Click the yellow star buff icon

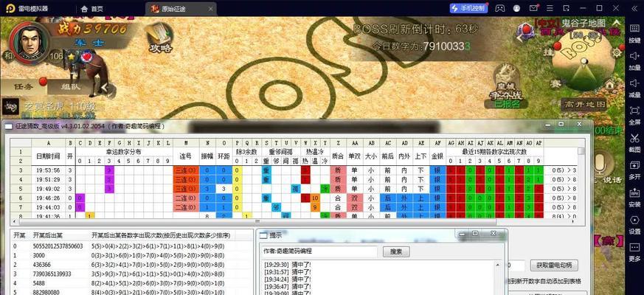71,56
